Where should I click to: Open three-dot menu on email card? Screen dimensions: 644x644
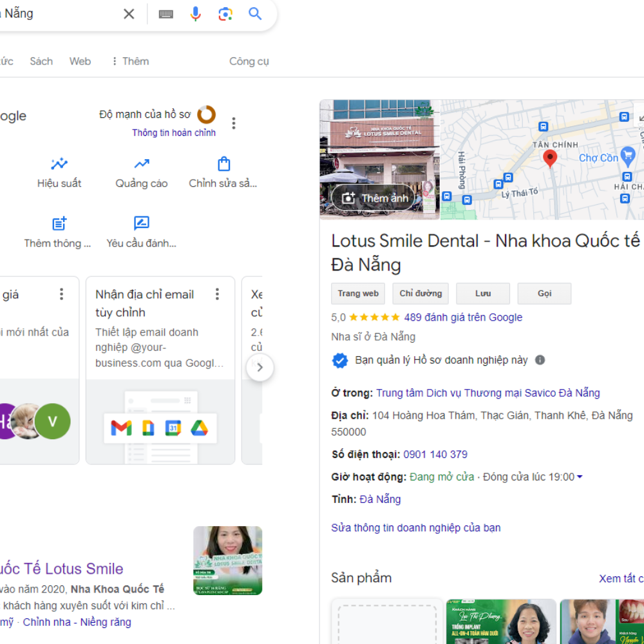[x=217, y=294]
